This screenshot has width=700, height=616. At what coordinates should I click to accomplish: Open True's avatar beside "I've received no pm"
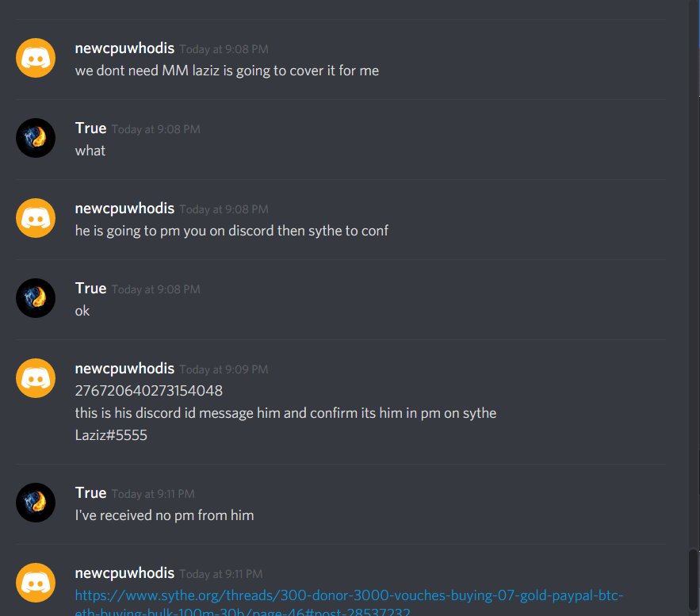click(x=36, y=503)
